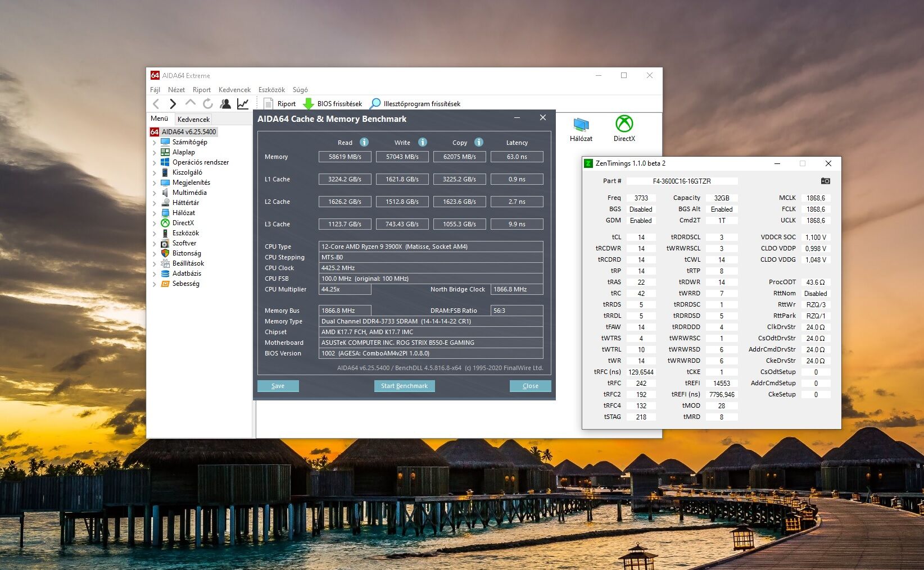Open the Kedvencek menu in menu bar

pyautogui.click(x=234, y=90)
